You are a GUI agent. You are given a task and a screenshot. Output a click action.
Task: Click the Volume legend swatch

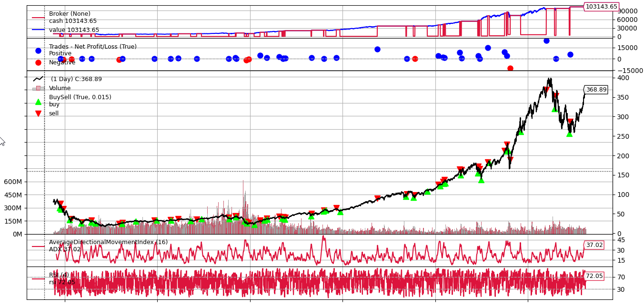click(38, 88)
